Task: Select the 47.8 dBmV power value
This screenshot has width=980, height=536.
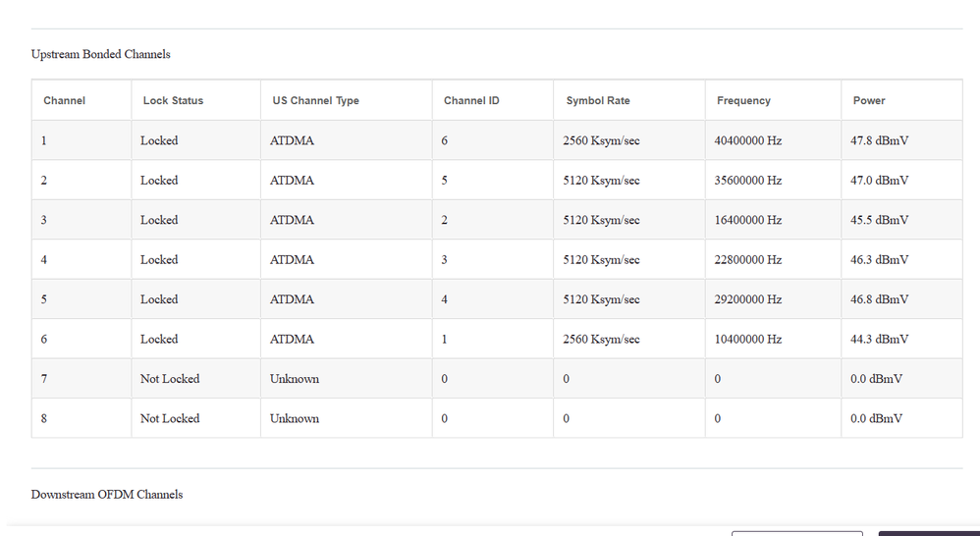Action: [879, 140]
